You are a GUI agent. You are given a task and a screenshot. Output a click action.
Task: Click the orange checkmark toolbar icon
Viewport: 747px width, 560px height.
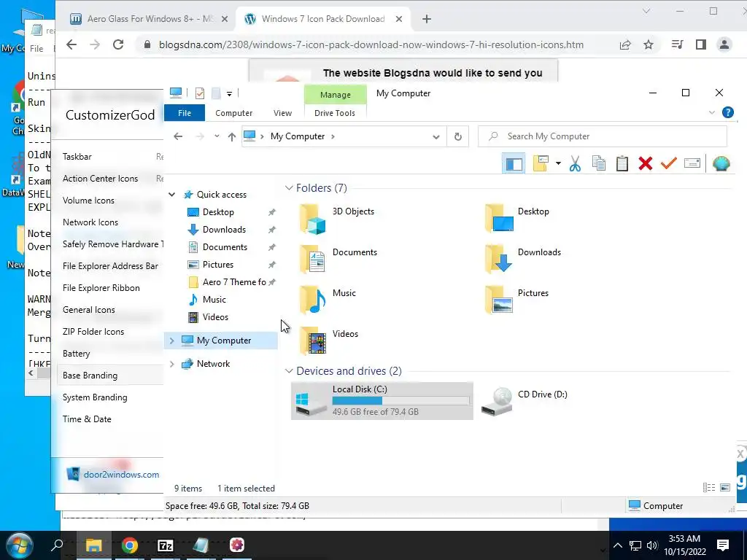coord(669,163)
